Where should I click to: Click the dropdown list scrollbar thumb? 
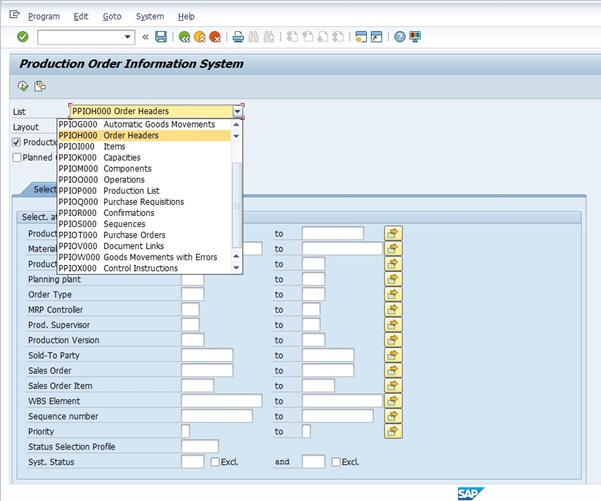pos(237,205)
